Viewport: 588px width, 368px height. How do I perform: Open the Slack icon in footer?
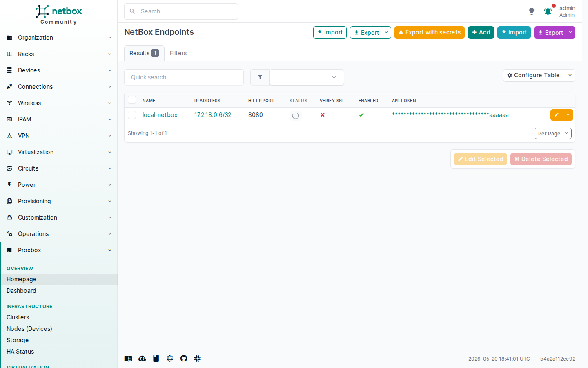pyautogui.click(x=198, y=359)
